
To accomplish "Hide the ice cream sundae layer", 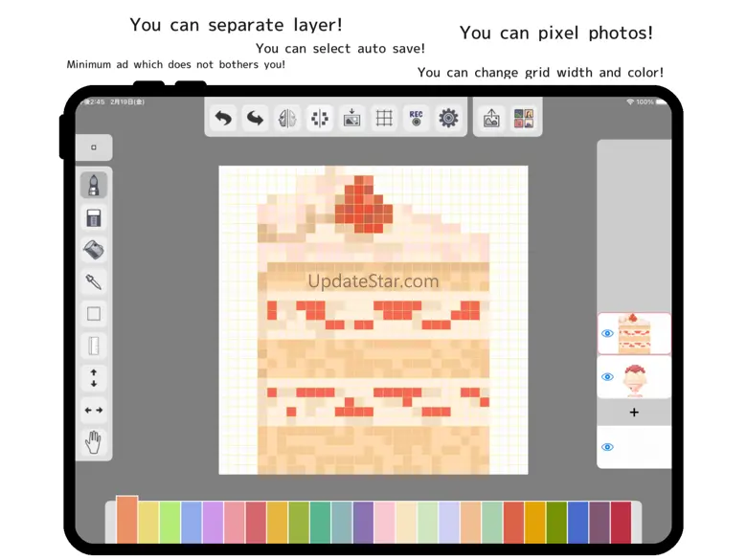I will tap(607, 376).
